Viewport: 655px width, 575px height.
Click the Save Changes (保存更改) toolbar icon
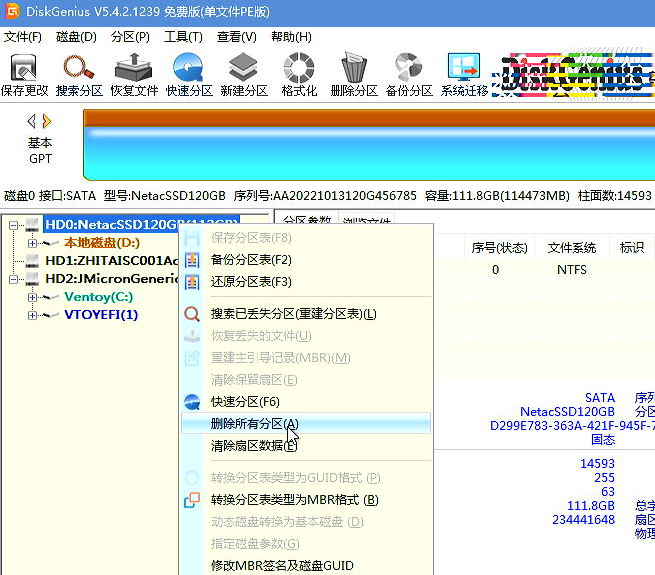coord(24,75)
